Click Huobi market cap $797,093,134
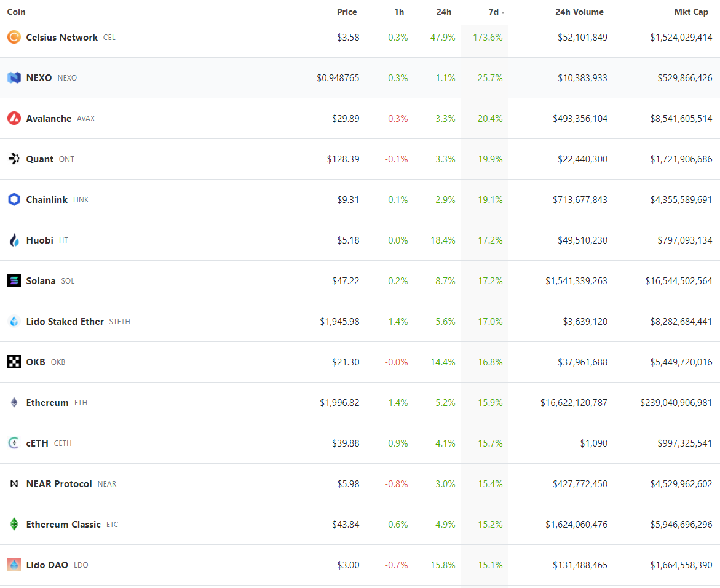 click(685, 240)
